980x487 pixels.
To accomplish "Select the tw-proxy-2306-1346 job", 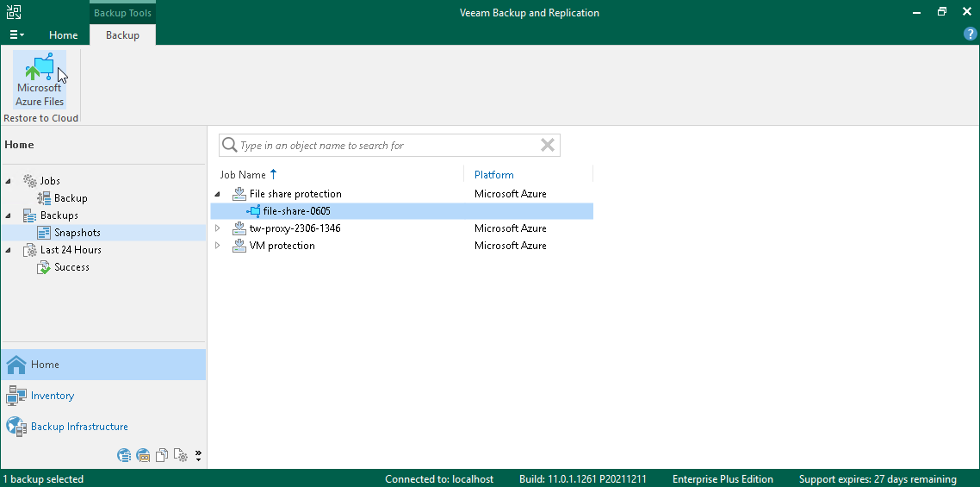I will [295, 228].
